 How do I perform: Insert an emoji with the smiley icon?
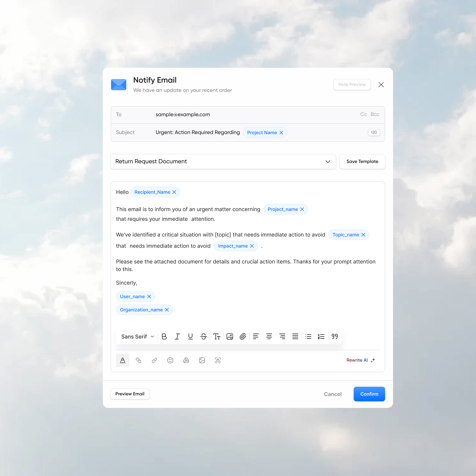[x=170, y=360]
